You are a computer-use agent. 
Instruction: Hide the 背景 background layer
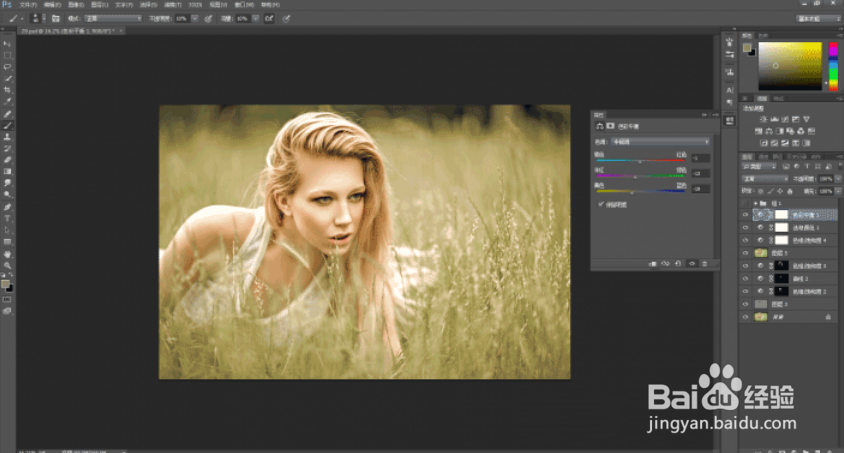tap(745, 317)
